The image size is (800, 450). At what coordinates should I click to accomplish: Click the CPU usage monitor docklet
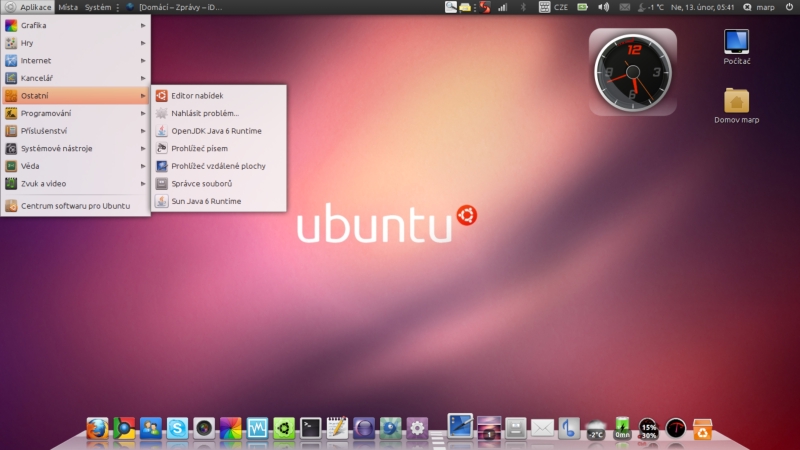pos(648,429)
